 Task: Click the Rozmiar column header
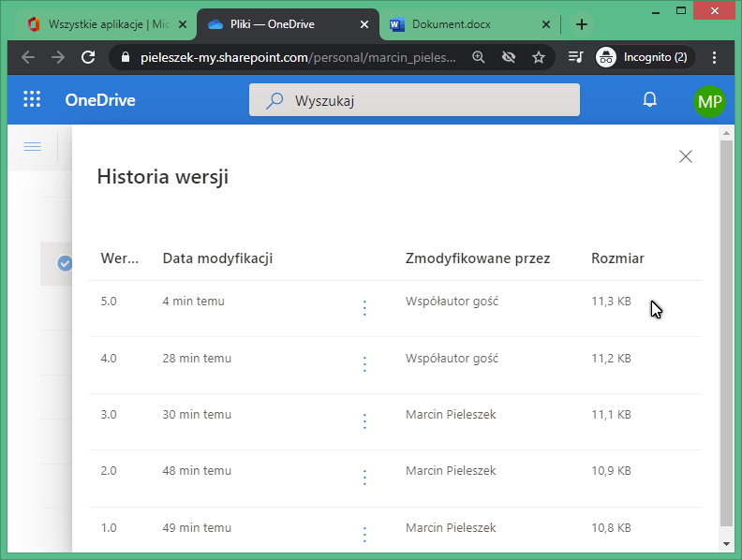[618, 258]
